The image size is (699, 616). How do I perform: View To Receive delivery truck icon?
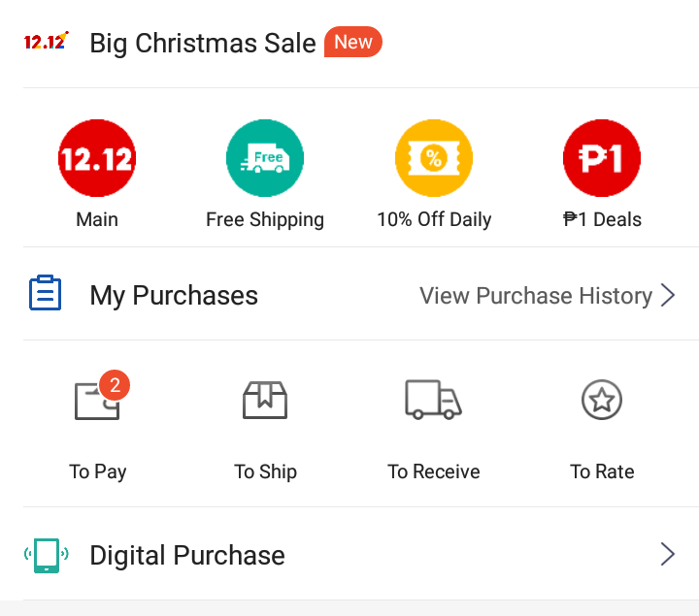[433, 400]
